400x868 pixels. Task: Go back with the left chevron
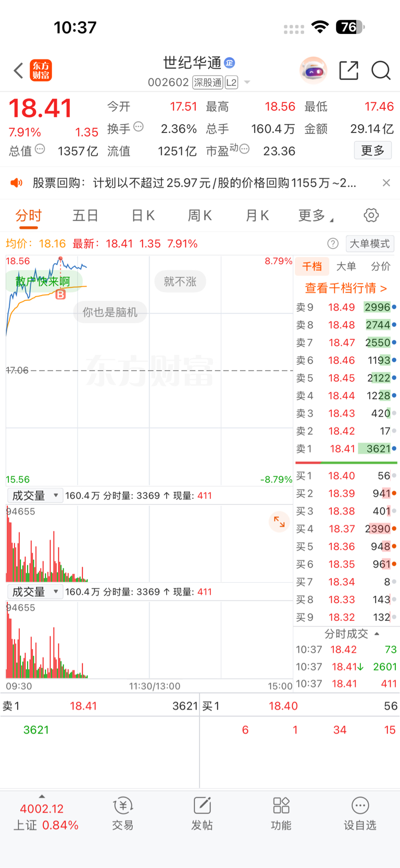click(x=19, y=70)
